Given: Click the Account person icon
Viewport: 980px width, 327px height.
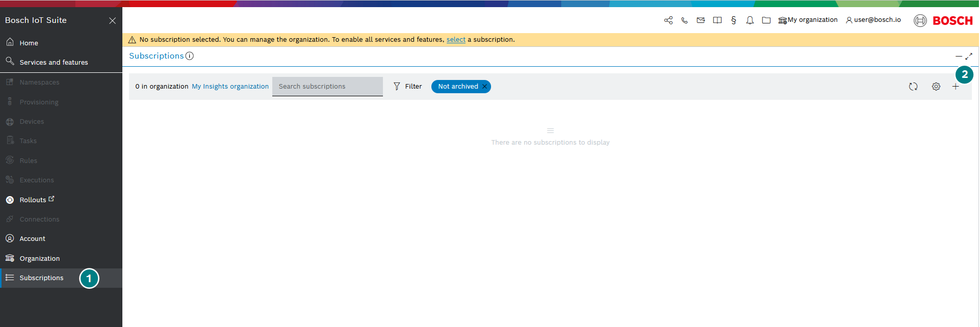Looking at the screenshot, I should pos(10,238).
